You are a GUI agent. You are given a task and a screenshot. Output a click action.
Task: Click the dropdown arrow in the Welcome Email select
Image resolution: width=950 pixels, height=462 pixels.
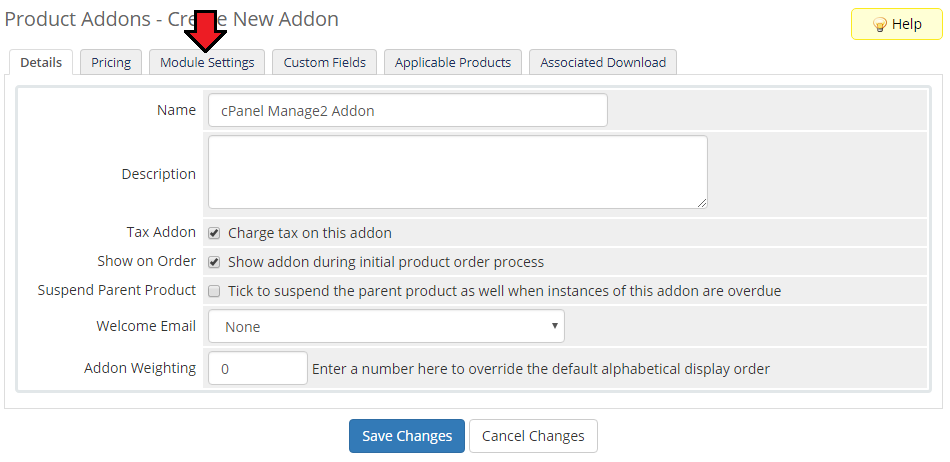tap(554, 326)
